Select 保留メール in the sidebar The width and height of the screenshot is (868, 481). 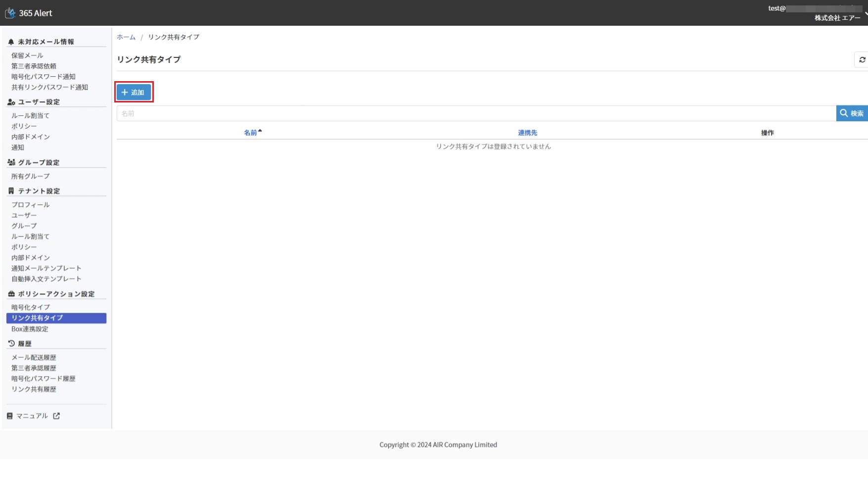[27, 55]
